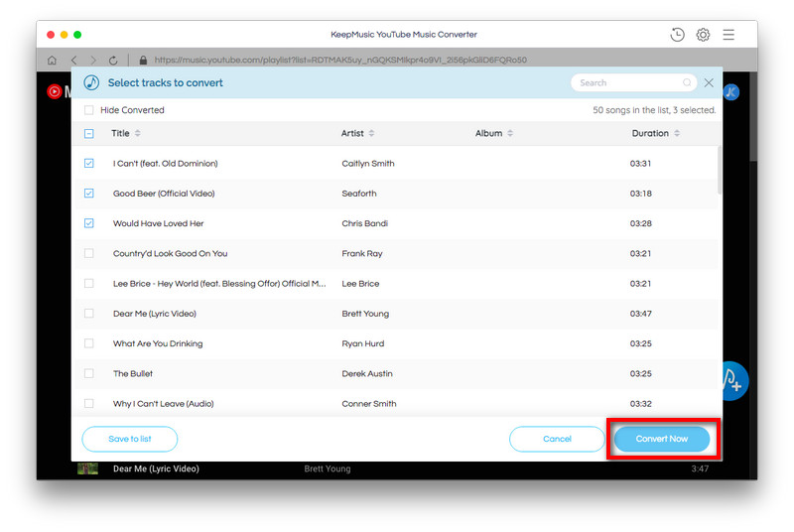Select artist Brett Young in the list
Screen dimensions: 794x532
tap(365, 314)
